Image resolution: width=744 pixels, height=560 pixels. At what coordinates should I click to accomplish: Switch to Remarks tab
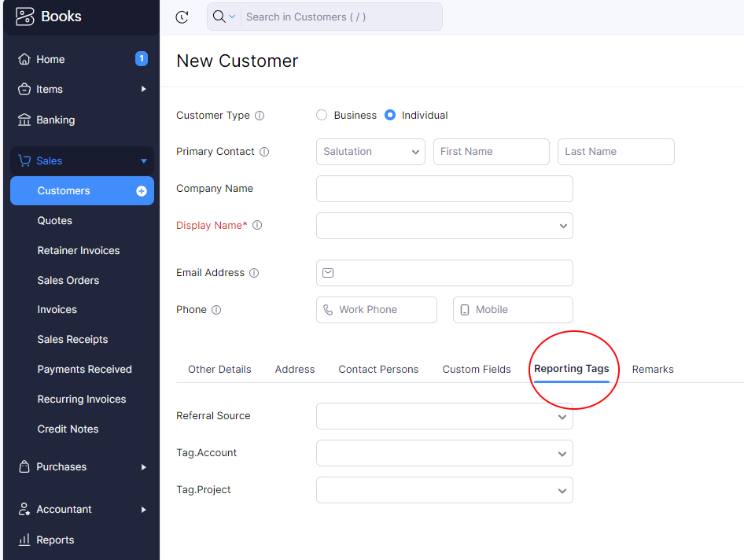click(653, 369)
